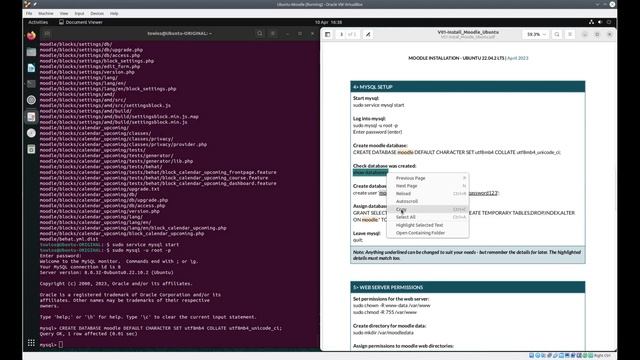Open the VirtualBox File menu

29,13
